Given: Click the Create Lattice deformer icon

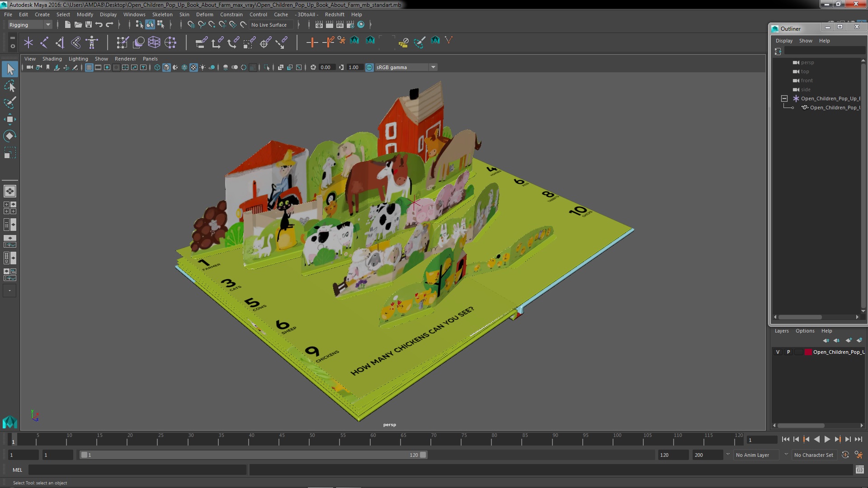Looking at the screenshot, I should (x=154, y=42).
